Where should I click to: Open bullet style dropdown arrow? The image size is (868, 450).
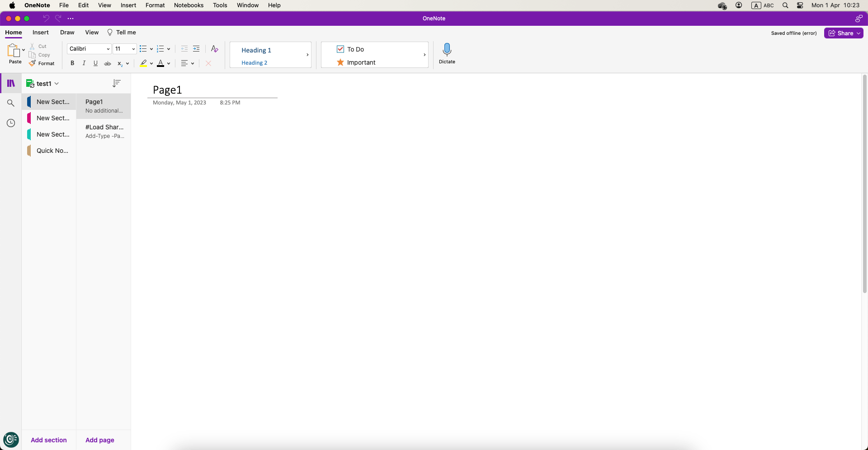point(151,49)
